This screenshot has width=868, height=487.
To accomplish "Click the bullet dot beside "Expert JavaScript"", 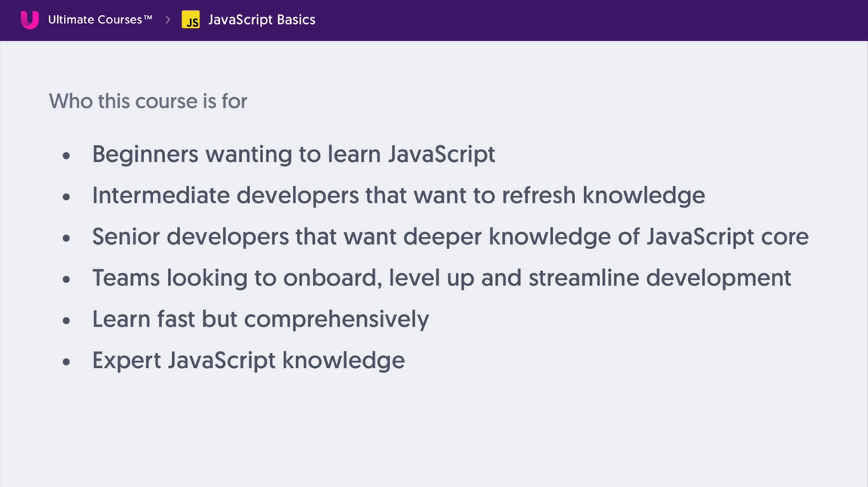I will click(66, 362).
